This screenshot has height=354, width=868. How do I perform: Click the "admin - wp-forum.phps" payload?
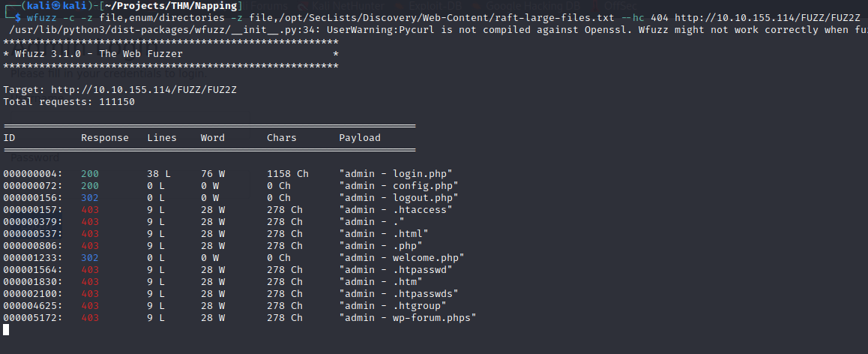[407, 317]
